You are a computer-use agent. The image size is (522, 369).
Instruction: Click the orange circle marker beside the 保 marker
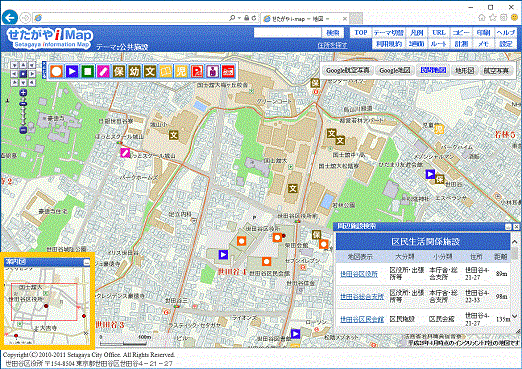[323, 244]
